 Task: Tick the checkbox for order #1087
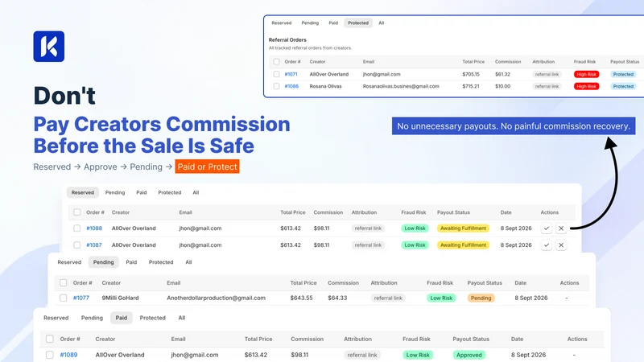(x=76, y=245)
